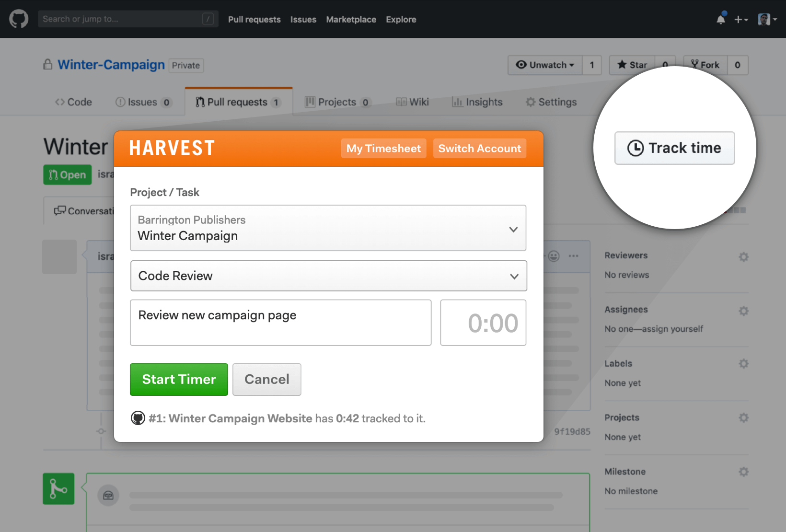Click the Projects sidebar gear icon

coord(744,417)
